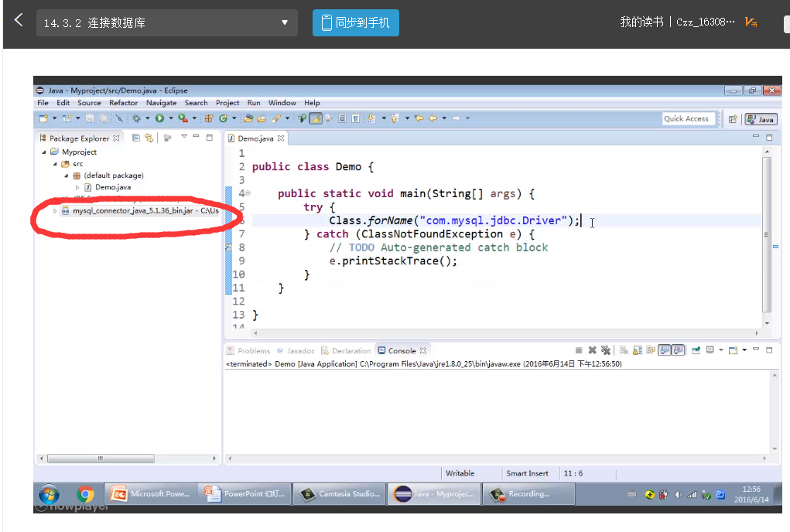The width and height of the screenshot is (790, 532).
Task: Toggle Show Console on Standard Out
Action: [x=665, y=350]
